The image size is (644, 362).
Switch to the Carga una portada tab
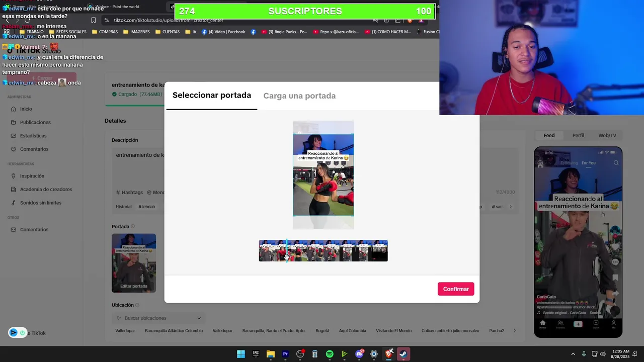pos(299,96)
